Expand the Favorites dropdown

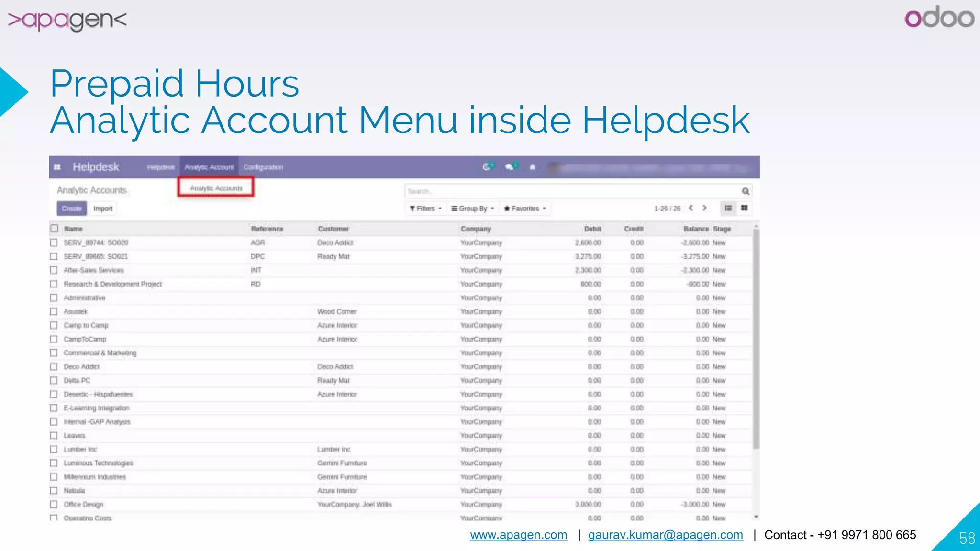coord(525,209)
